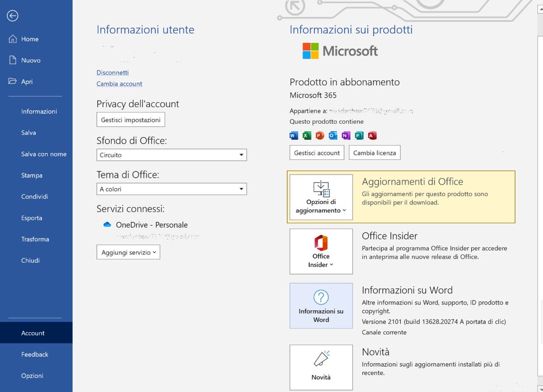Select the Account menu item

(36, 333)
